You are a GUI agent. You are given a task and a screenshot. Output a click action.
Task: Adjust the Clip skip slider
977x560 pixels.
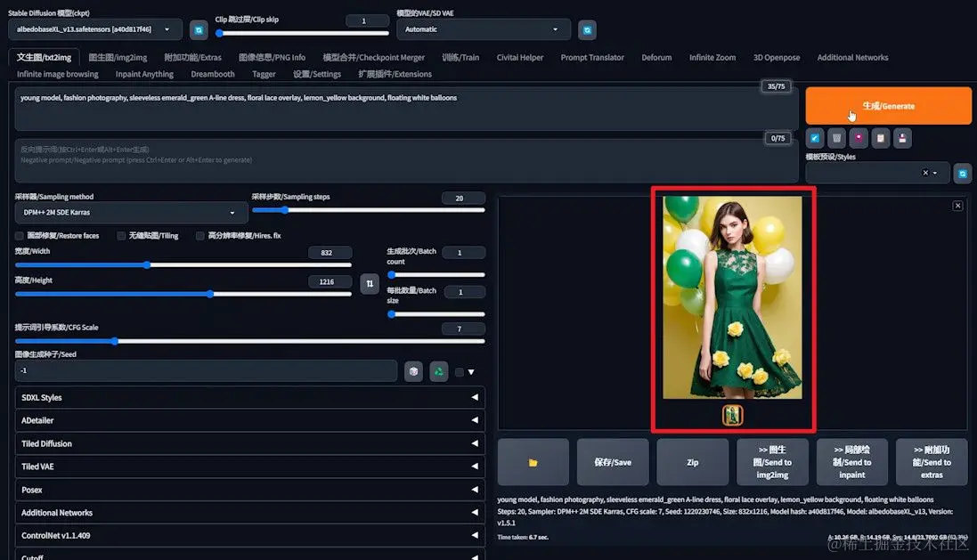point(302,33)
